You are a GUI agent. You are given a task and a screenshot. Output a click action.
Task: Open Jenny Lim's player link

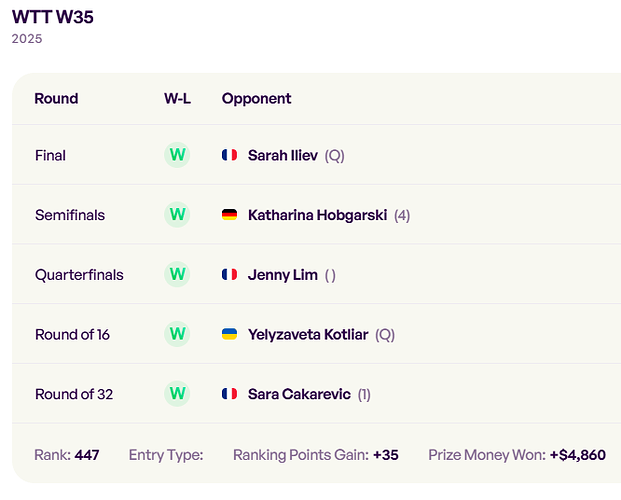(x=283, y=275)
